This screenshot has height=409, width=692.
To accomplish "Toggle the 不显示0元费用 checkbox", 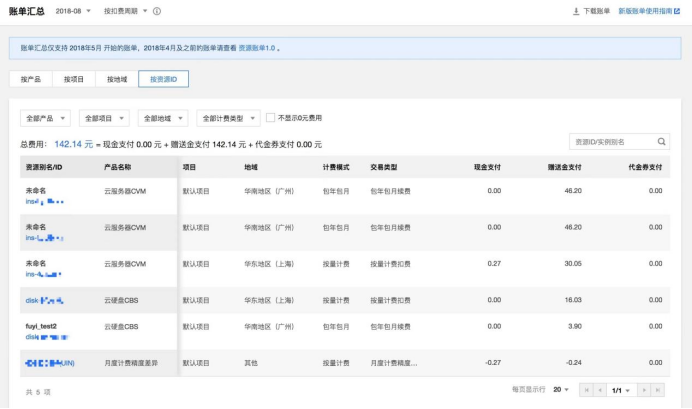I will [271, 118].
